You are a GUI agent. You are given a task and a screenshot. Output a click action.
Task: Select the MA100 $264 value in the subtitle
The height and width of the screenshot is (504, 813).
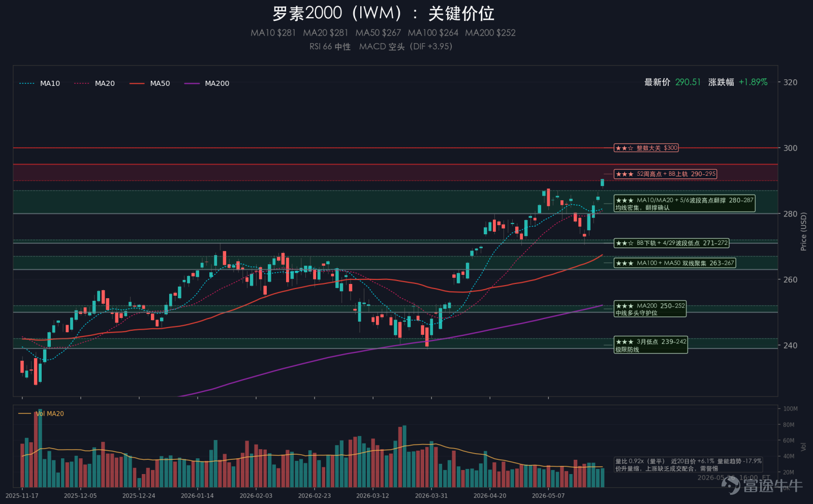coord(433,33)
